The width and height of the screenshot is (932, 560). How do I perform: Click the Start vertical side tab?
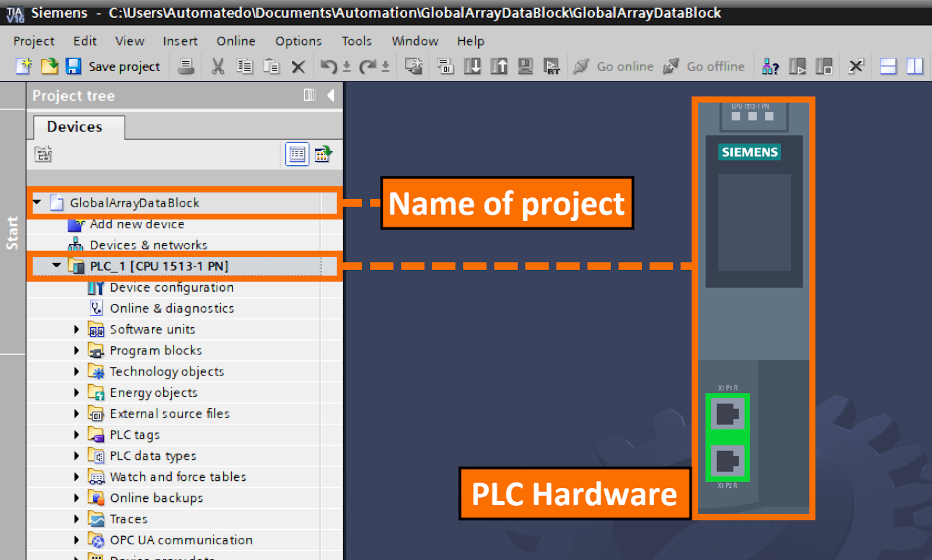(x=12, y=233)
